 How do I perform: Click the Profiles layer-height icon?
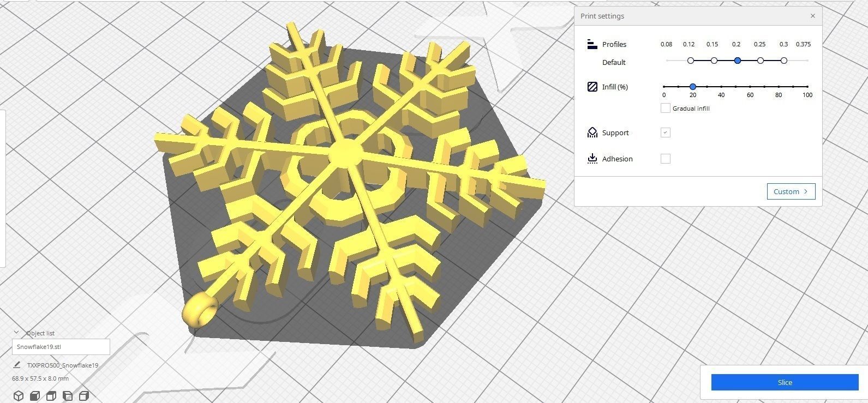pos(592,44)
